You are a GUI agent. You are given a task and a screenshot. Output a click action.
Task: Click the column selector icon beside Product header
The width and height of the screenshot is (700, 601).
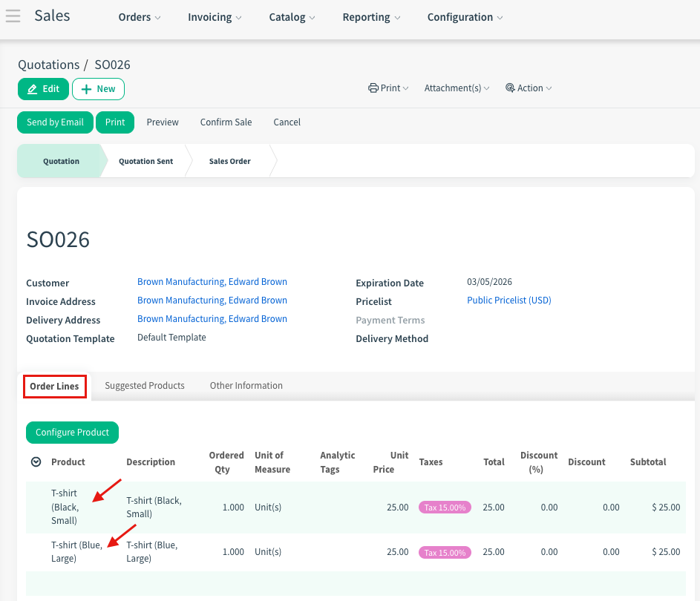point(36,462)
